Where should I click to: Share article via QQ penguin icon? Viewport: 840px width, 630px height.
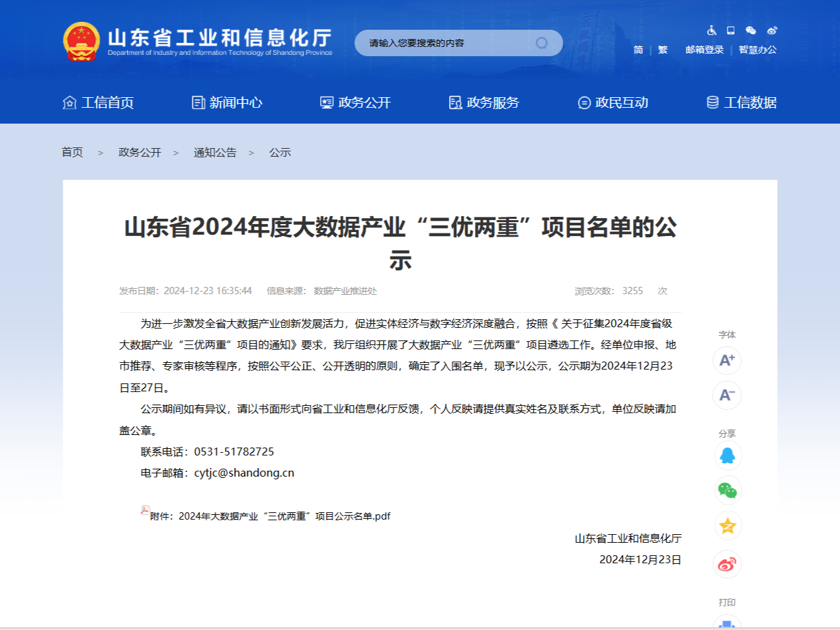pos(728,456)
